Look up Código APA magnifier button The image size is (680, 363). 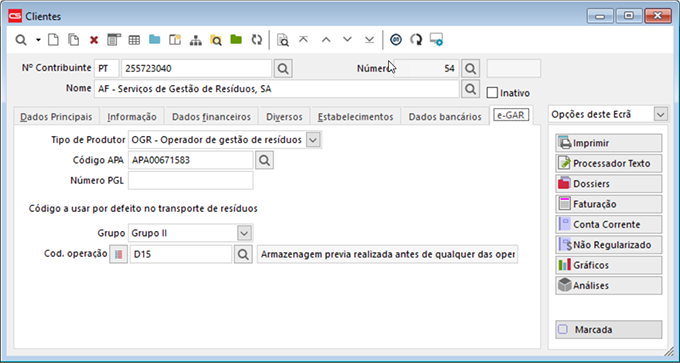[x=265, y=160]
